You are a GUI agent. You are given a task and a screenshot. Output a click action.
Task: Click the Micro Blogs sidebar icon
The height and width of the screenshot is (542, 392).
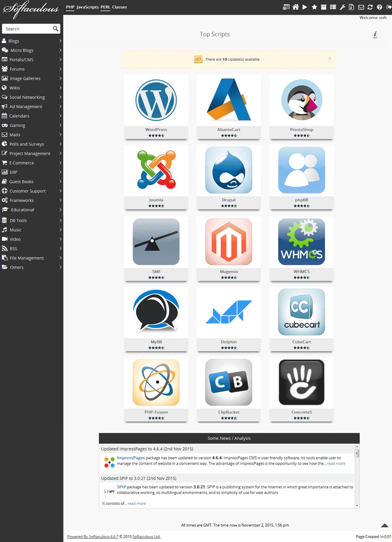click(5, 50)
